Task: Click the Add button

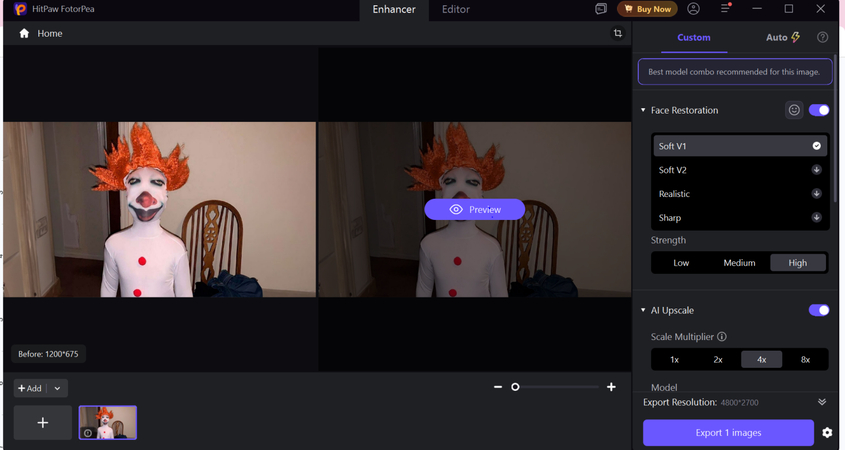Action: pos(30,388)
